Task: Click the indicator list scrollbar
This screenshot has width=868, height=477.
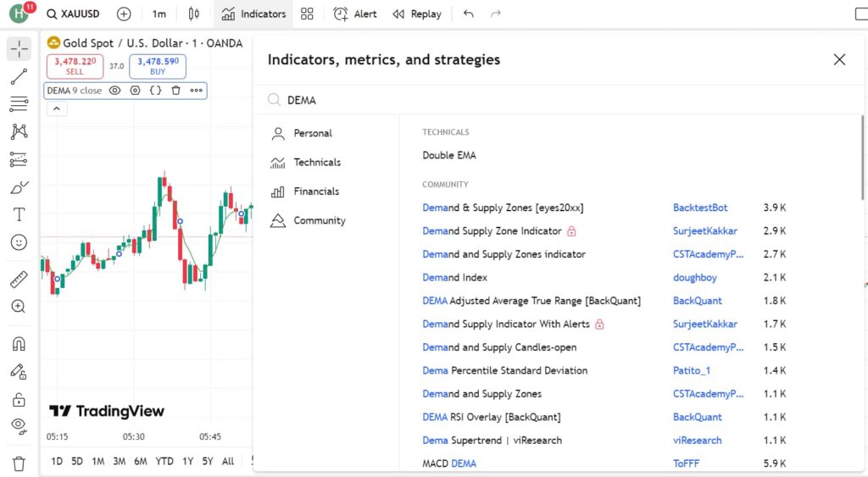Action: (x=862, y=158)
